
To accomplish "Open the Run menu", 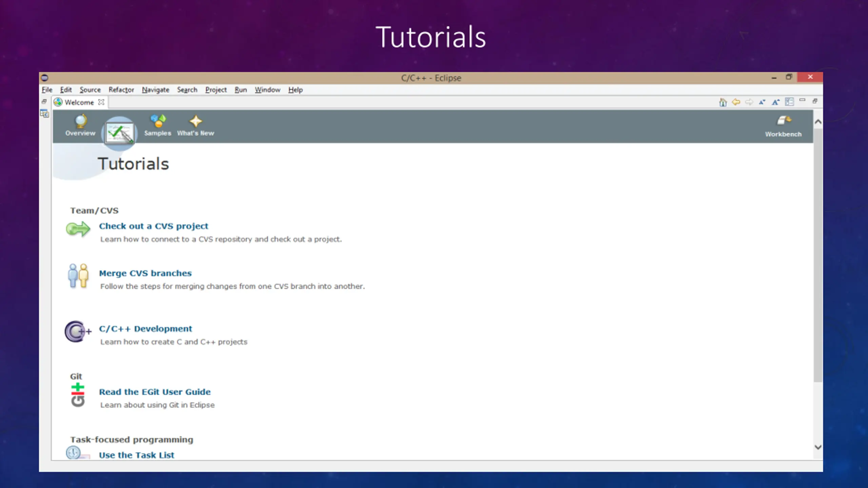I will point(241,90).
